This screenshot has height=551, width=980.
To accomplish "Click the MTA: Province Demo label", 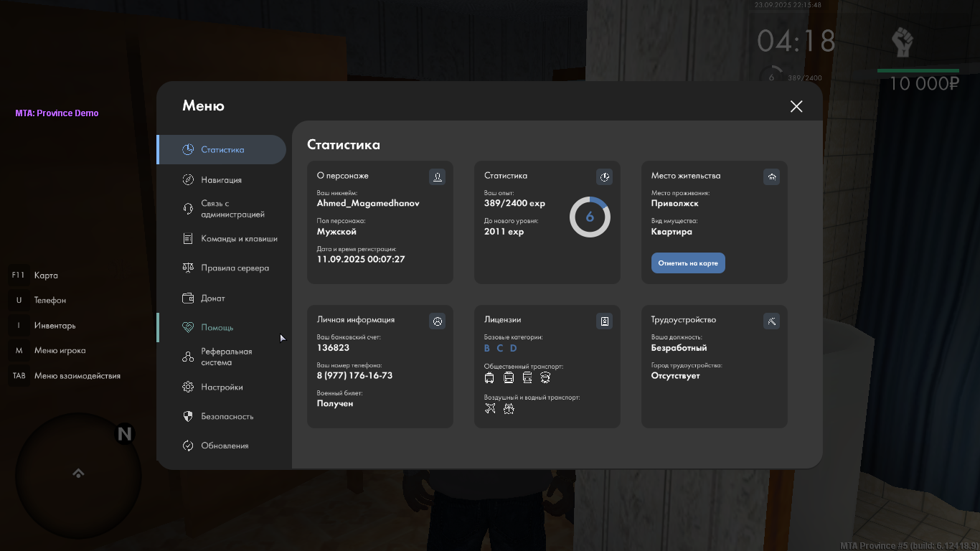I will tap(57, 113).
